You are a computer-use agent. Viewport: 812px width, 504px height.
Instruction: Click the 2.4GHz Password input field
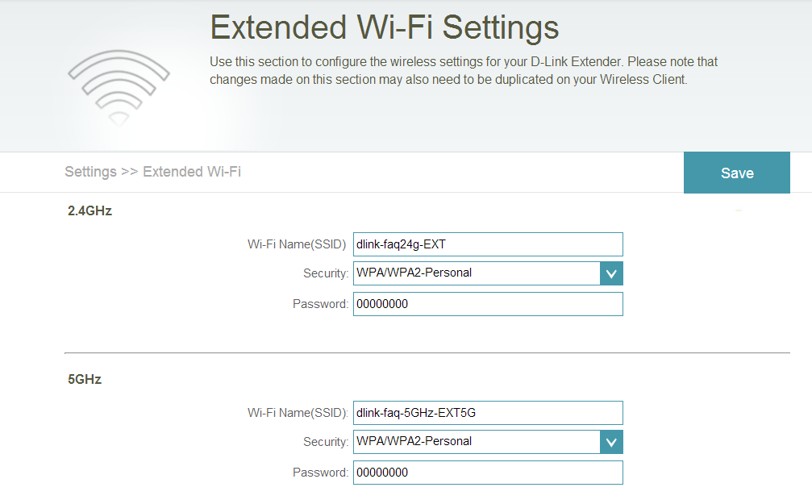[488, 304]
